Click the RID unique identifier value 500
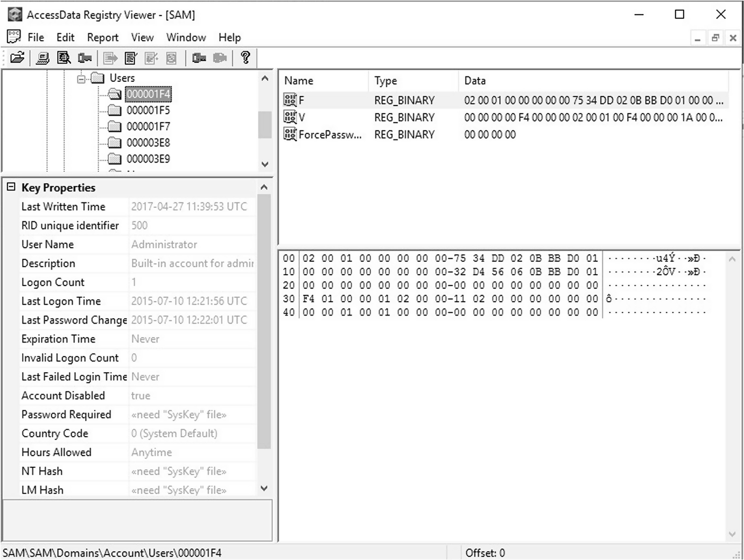 click(x=139, y=226)
